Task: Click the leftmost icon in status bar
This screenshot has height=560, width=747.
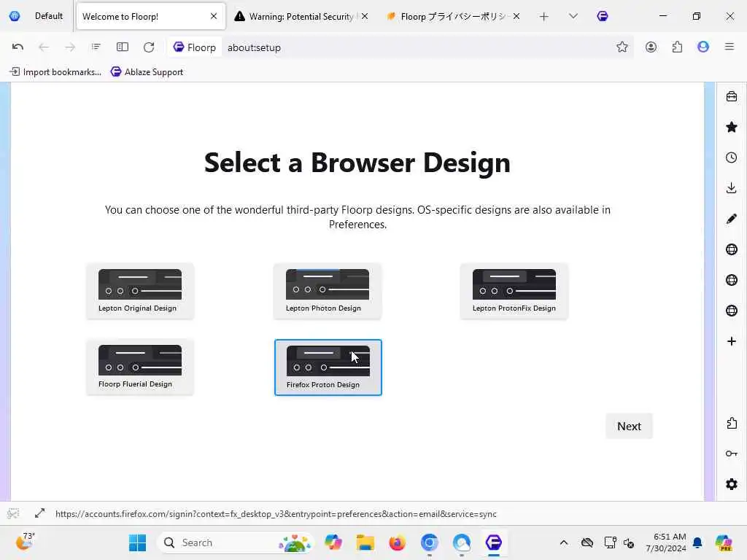Action: click(x=13, y=513)
